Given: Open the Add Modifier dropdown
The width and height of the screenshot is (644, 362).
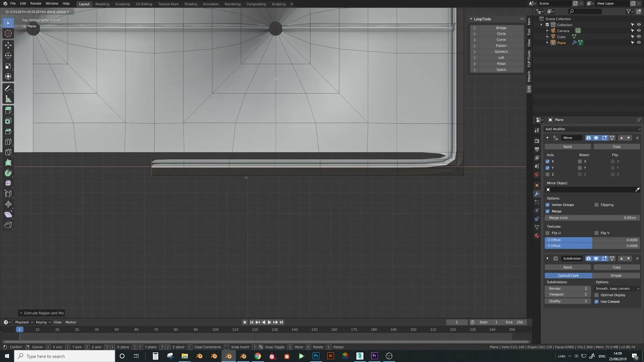Looking at the screenshot, I should click(x=592, y=129).
